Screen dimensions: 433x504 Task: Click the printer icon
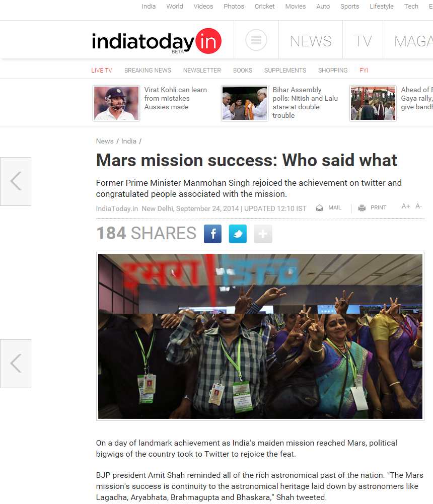(362, 208)
